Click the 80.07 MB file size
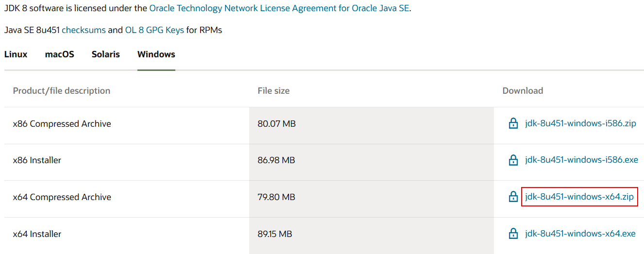 pyautogui.click(x=276, y=124)
